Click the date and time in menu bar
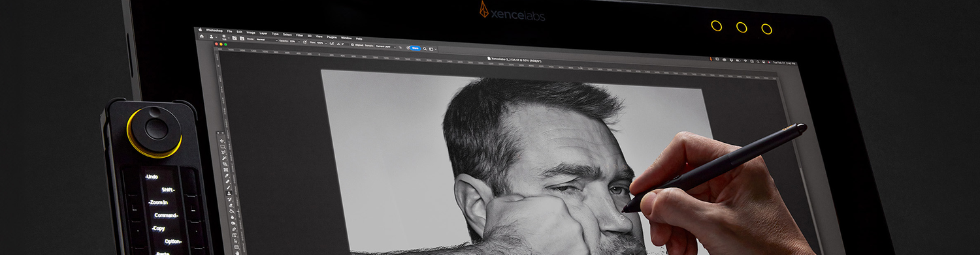This screenshot has width=980, height=255. tap(784, 63)
